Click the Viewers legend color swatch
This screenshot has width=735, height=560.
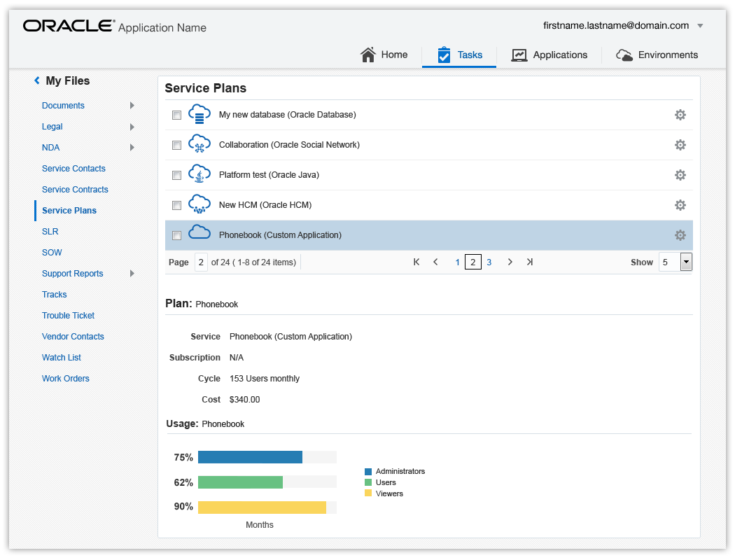pos(368,493)
